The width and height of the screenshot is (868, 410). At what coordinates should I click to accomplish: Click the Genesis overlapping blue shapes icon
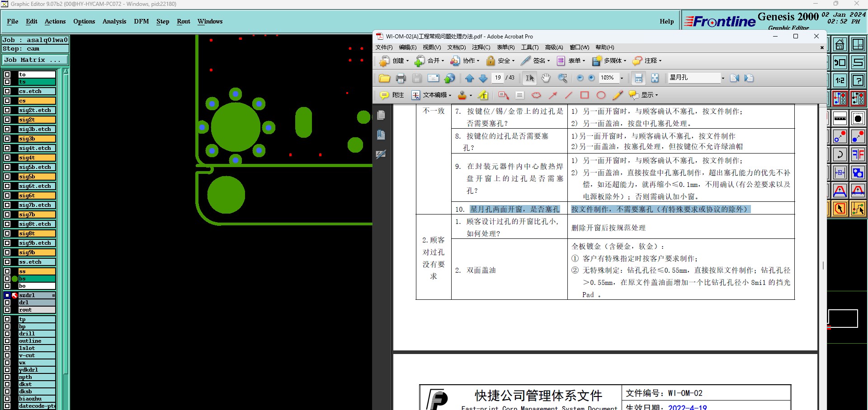tap(858, 172)
